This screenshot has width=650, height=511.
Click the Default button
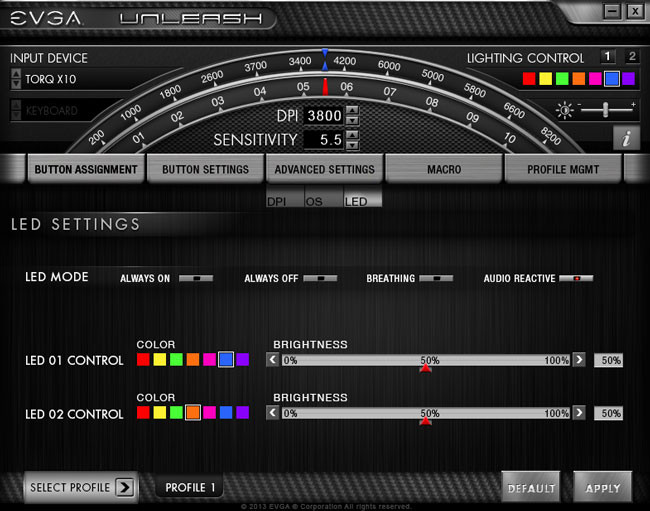coord(531,488)
